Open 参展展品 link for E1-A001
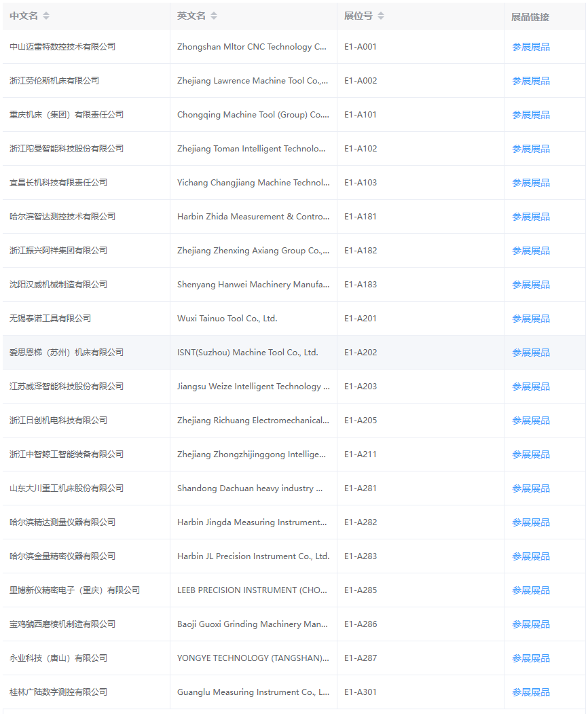The width and height of the screenshot is (588, 714). point(531,47)
